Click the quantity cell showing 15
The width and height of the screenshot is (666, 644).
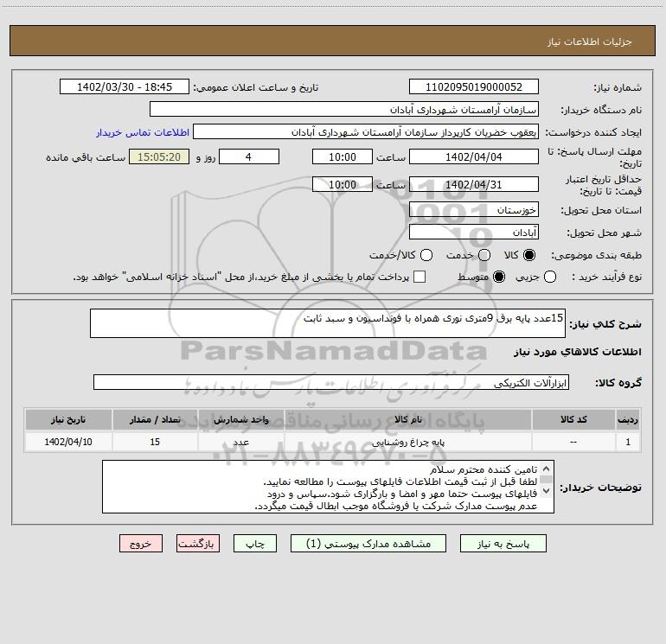[x=155, y=442]
